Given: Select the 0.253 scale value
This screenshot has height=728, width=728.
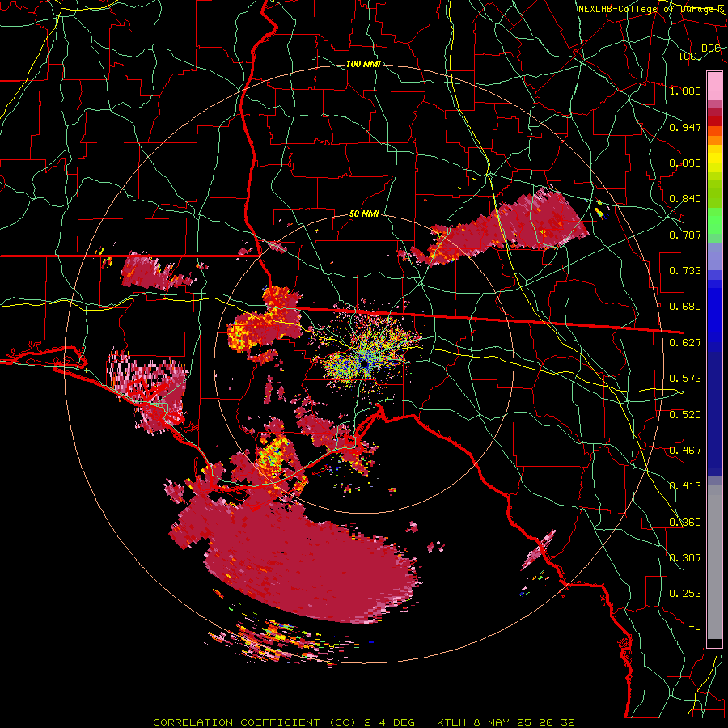Looking at the screenshot, I should [685, 594].
